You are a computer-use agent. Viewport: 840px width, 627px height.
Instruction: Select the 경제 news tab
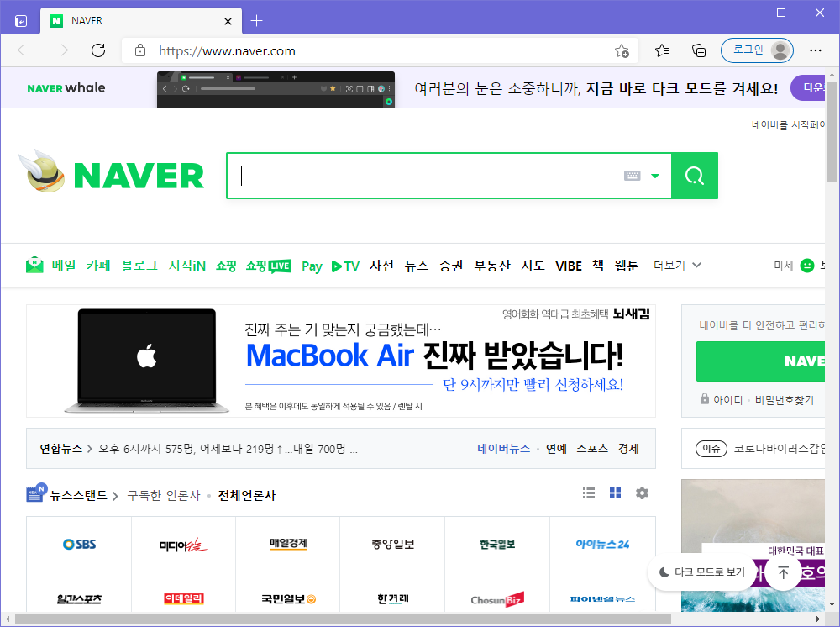pos(628,449)
